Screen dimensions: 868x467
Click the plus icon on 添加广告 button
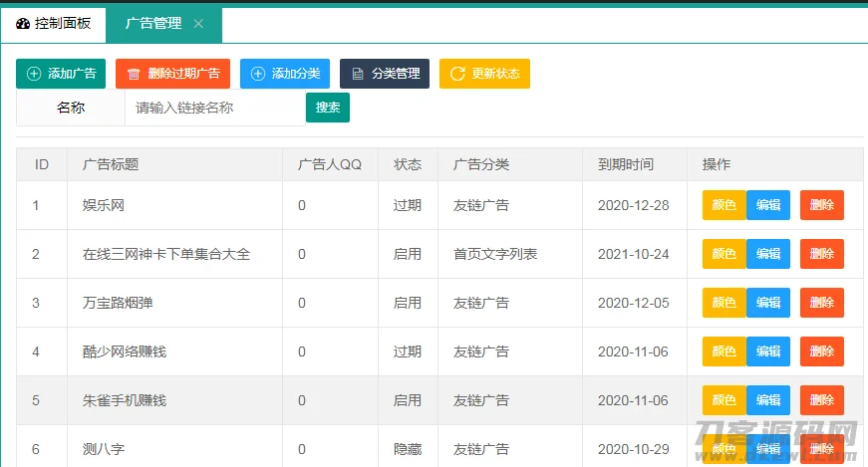[34, 74]
